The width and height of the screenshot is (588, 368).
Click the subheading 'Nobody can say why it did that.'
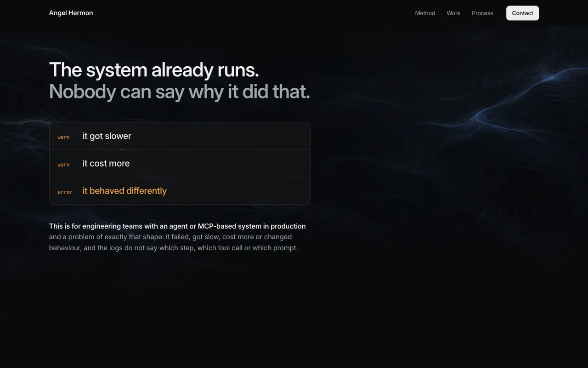coord(180,91)
